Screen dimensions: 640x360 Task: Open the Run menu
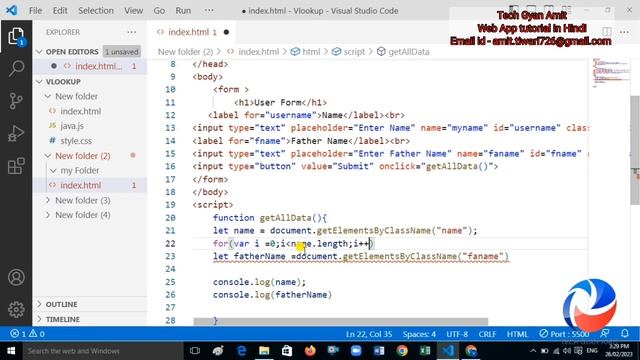183,11
